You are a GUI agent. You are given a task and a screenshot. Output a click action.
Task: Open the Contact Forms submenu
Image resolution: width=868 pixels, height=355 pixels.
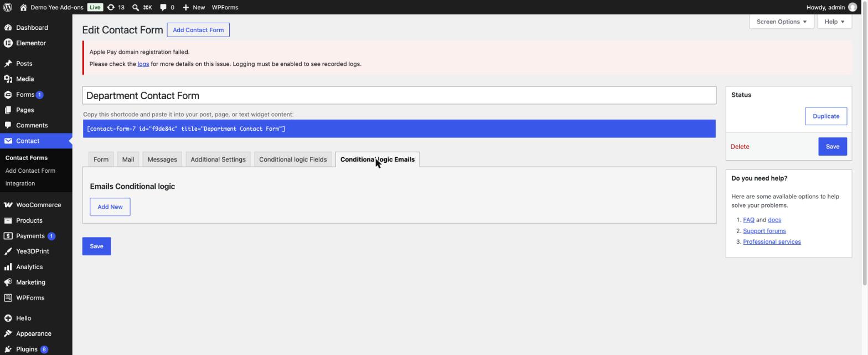pyautogui.click(x=27, y=158)
